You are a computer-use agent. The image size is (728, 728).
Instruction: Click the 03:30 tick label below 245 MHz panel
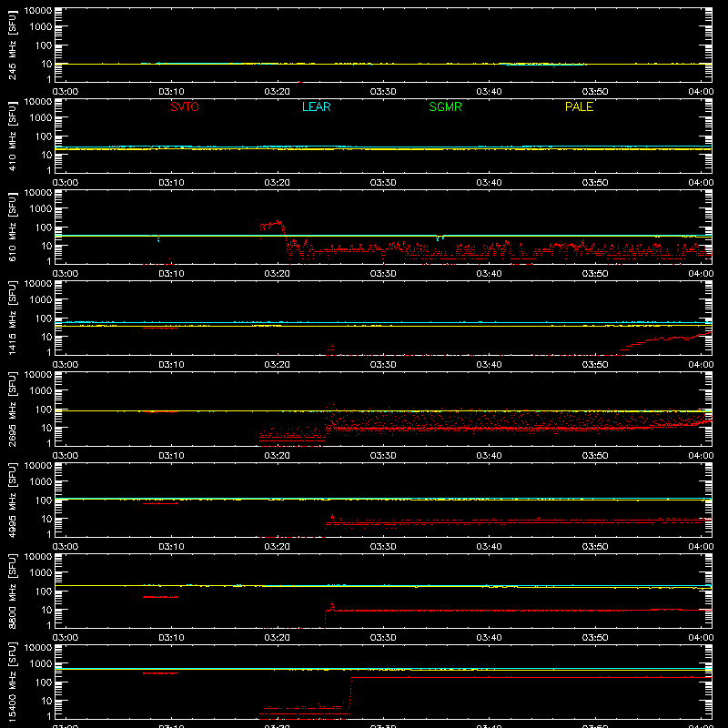pyautogui.click(x=383, y=92)
